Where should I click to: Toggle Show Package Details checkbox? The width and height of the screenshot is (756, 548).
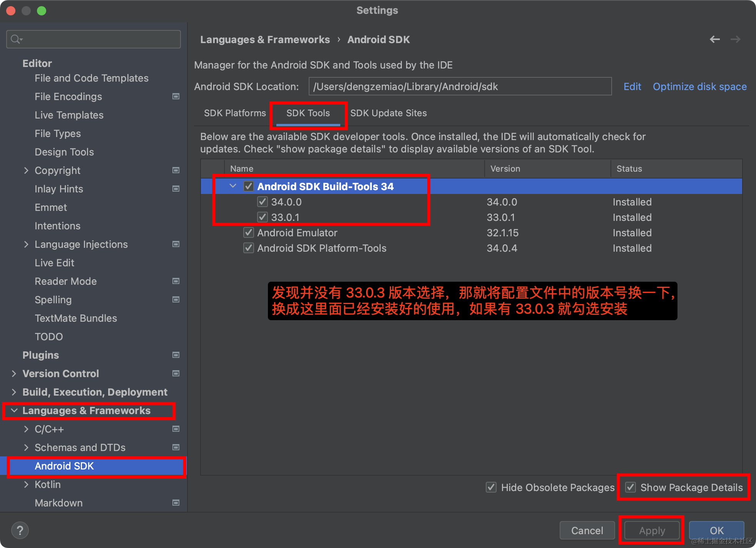[631, 487]
